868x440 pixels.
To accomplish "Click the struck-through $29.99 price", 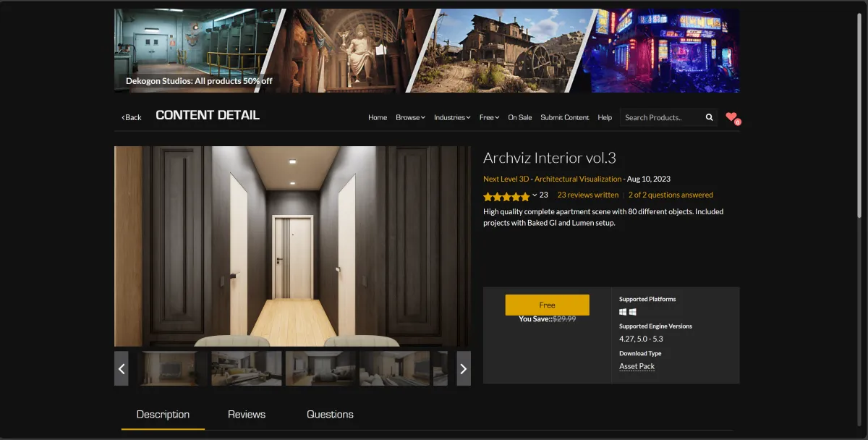I will pos(564,318).
